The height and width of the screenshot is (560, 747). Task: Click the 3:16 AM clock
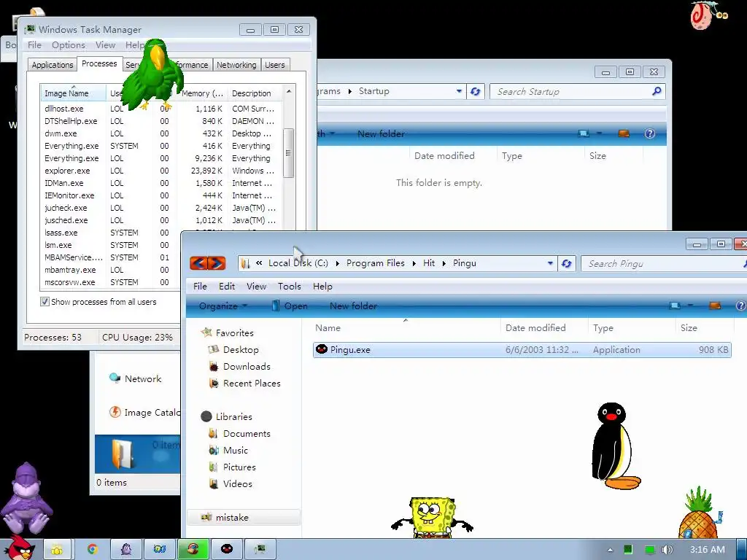(x=708, y=550)
